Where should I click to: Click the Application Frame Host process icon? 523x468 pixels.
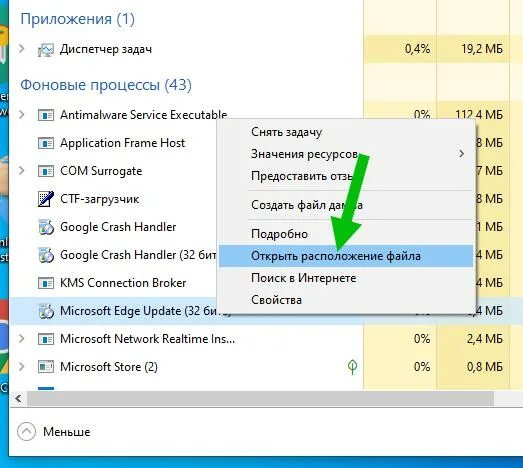point(46,143)
